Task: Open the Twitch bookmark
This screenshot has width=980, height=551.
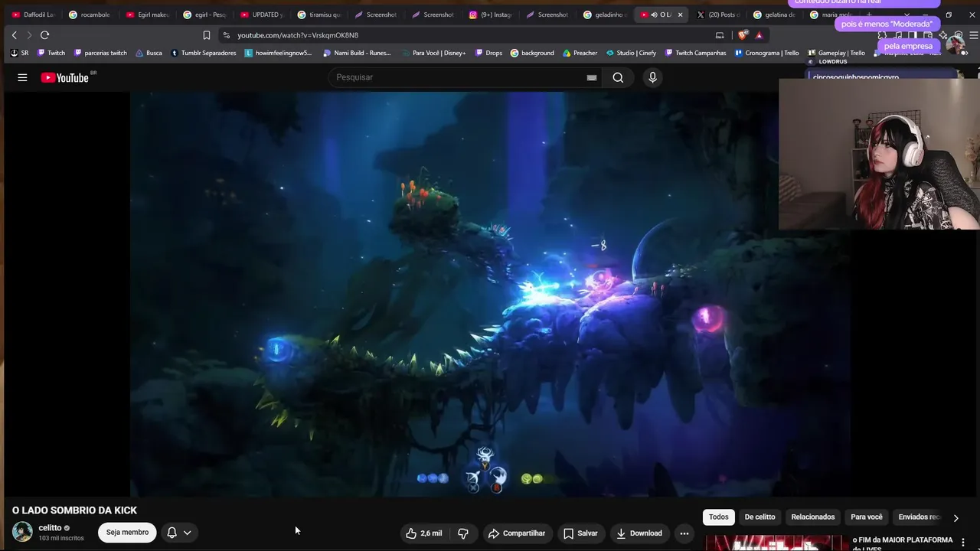Action: coord(51,53)
